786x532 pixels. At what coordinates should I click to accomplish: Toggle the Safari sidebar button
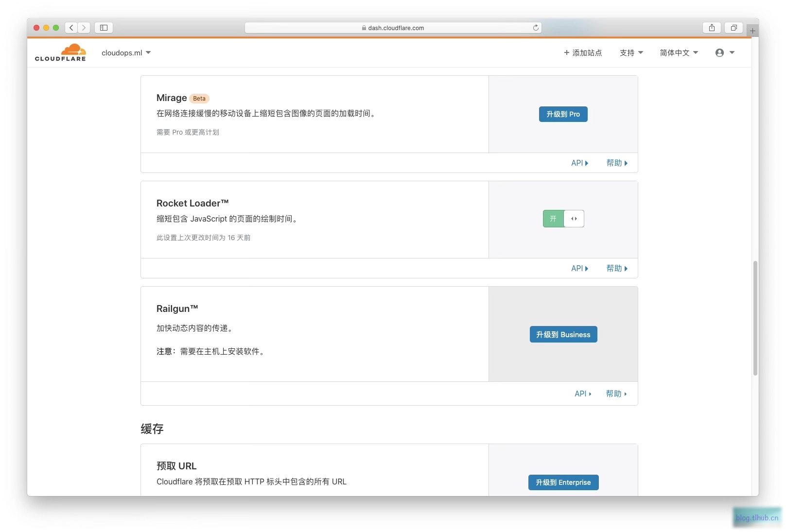104,28
